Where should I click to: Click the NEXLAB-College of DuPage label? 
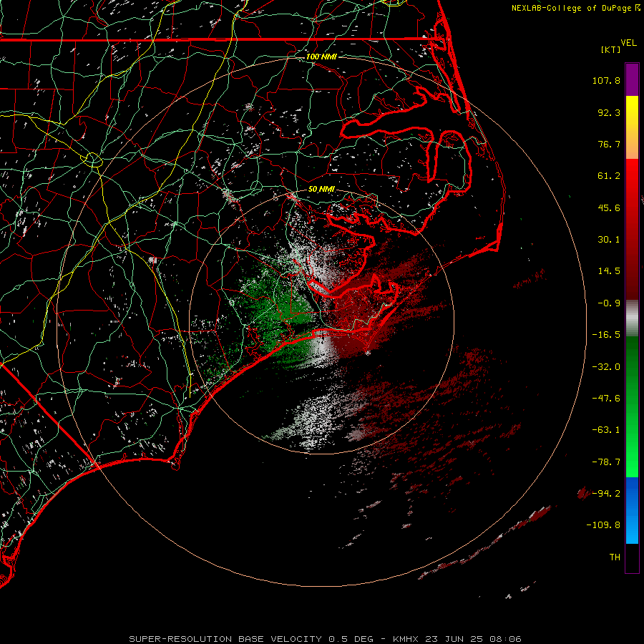pos(571,8)
